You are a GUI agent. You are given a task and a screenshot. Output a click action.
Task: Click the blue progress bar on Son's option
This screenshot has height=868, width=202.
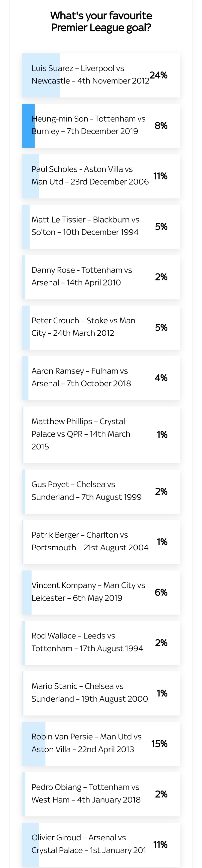pyautogui.click(x=28, y=126)
